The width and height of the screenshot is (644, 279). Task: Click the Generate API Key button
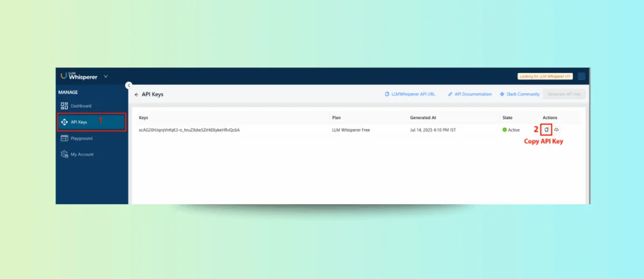point(564,94)
